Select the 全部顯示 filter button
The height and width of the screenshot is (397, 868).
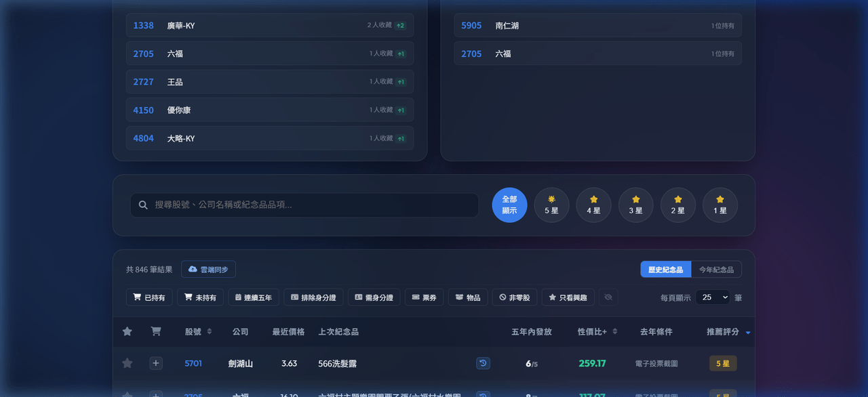(509, 205)
